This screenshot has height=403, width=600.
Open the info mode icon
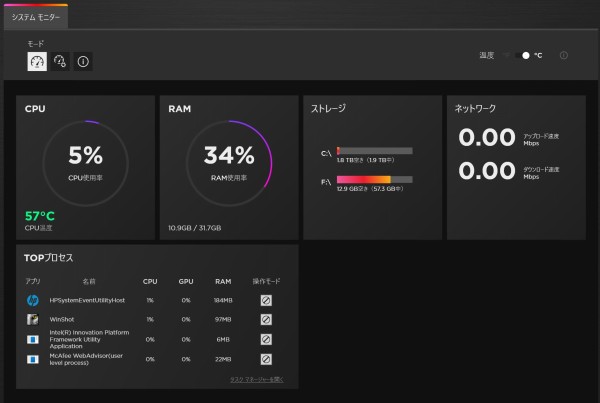click(83, 62)
